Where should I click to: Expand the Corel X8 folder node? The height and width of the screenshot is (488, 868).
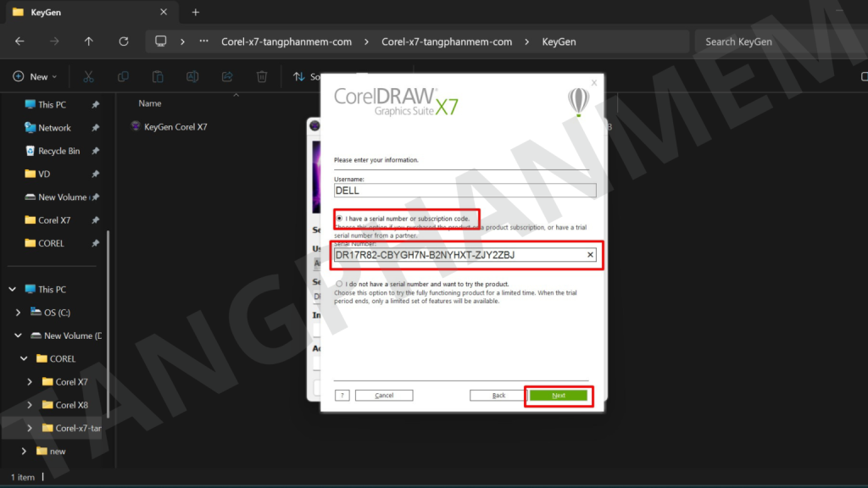tap(31, 405)
